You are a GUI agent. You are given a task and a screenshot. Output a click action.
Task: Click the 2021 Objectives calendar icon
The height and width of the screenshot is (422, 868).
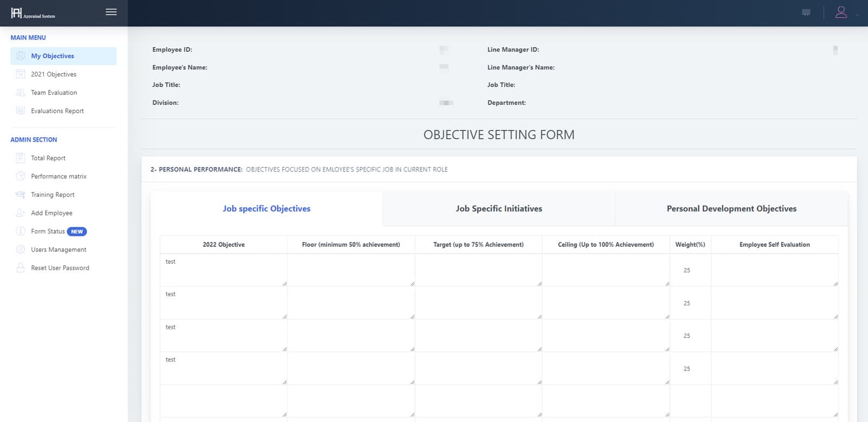[x=21, y=74]
